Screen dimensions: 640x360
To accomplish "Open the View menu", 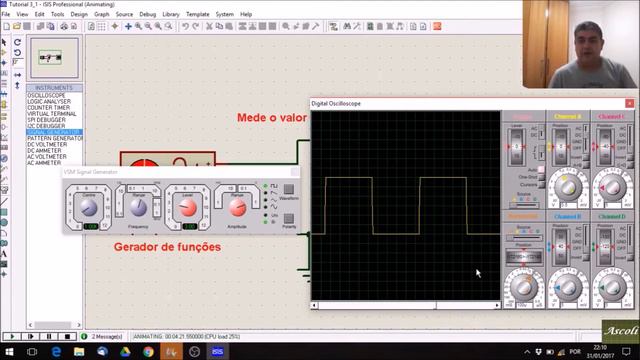I will point(22,14).
